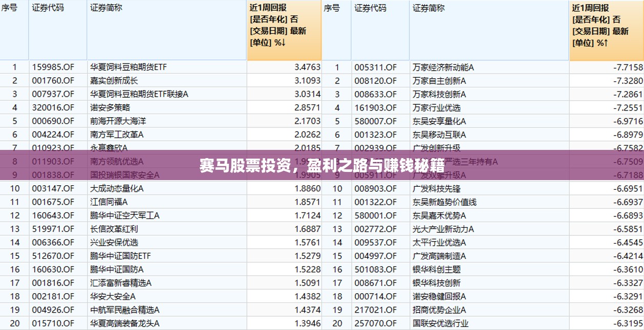Click fund name 鹏华中证国防ETF
The width and height of the screenshot is (644, 330).
(x=120, y=256)
